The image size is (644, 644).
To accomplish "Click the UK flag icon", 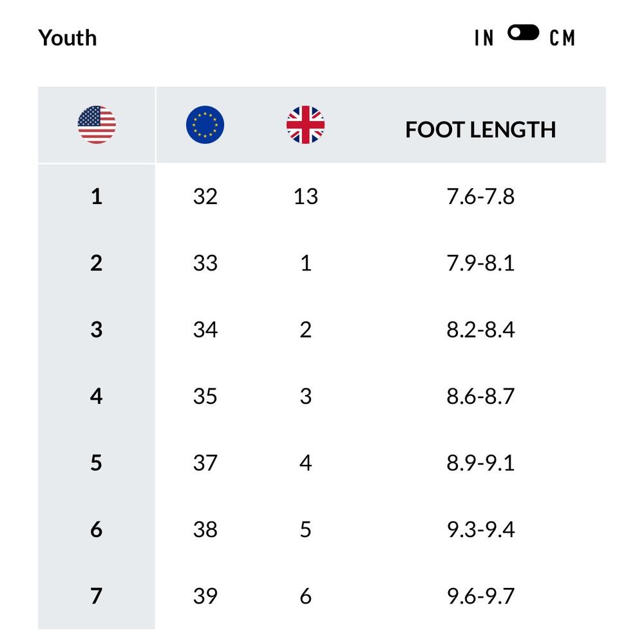I will coord(305,125).
